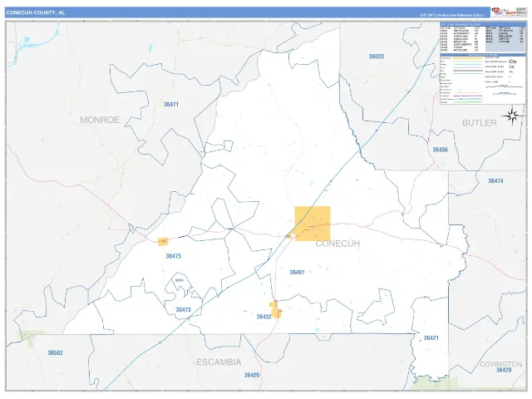Click the CONECUH county label

337,244
